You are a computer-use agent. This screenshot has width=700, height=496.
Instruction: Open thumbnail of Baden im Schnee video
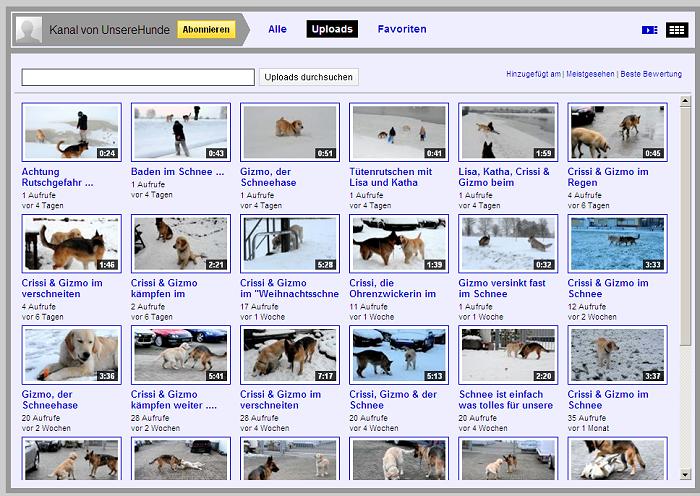[x=181, y=132]
